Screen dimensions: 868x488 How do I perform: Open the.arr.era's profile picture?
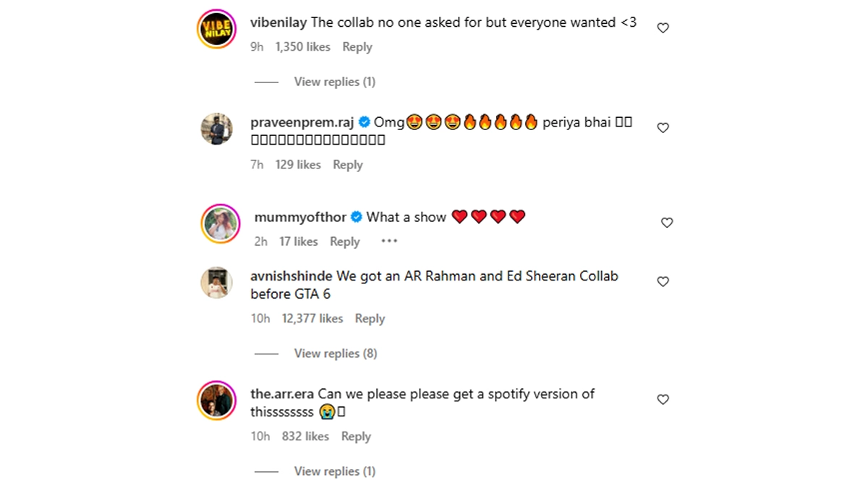(x=216, y=401)
